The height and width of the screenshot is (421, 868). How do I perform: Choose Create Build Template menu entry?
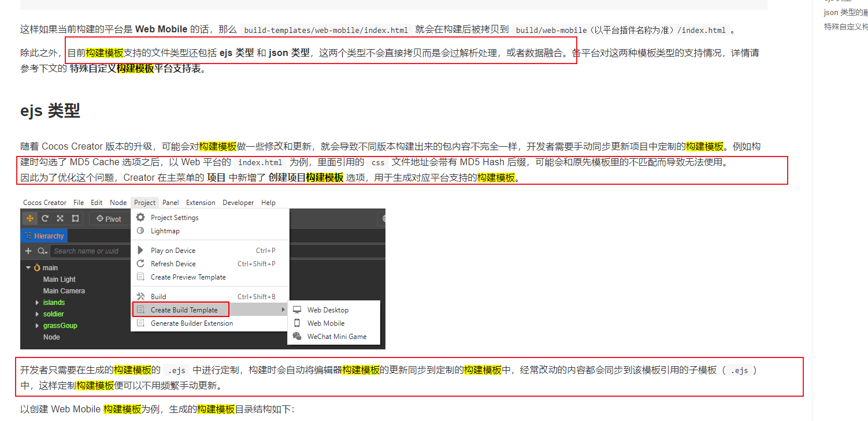point(210,310)
